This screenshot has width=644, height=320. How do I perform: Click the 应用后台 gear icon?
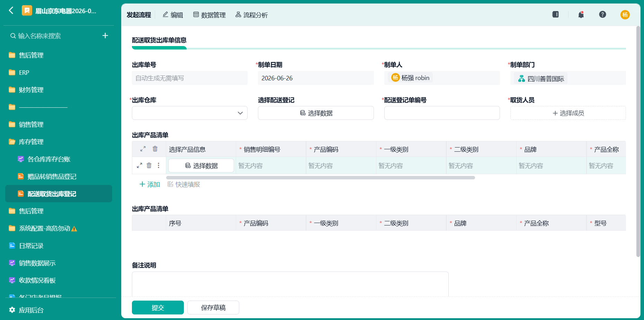(x=12, y=310)
